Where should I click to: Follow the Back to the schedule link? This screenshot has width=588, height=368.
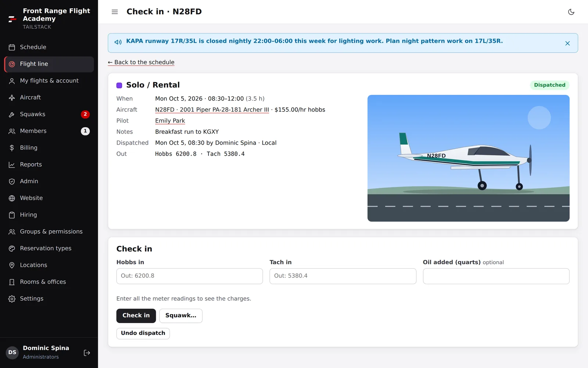click(x=141, y=62)
